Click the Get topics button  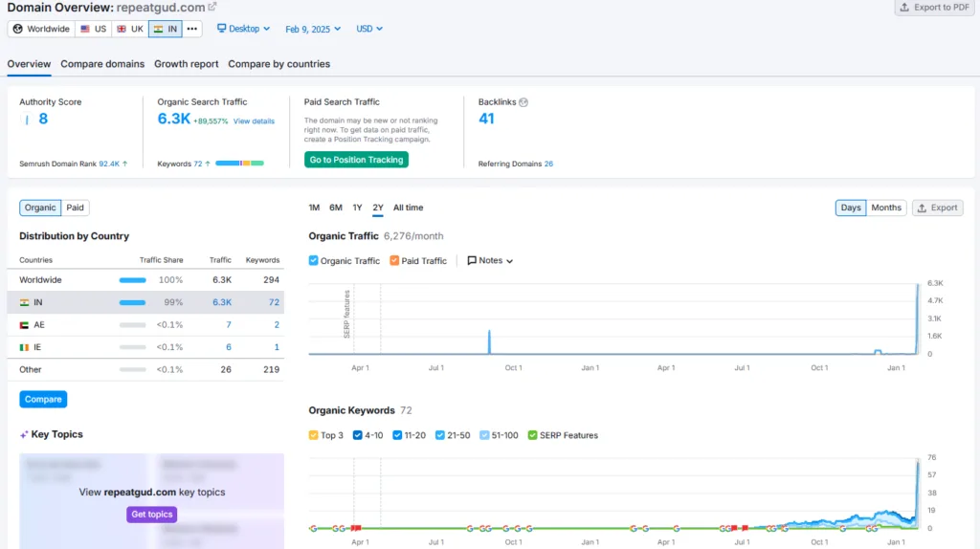(x=152, y=514)
